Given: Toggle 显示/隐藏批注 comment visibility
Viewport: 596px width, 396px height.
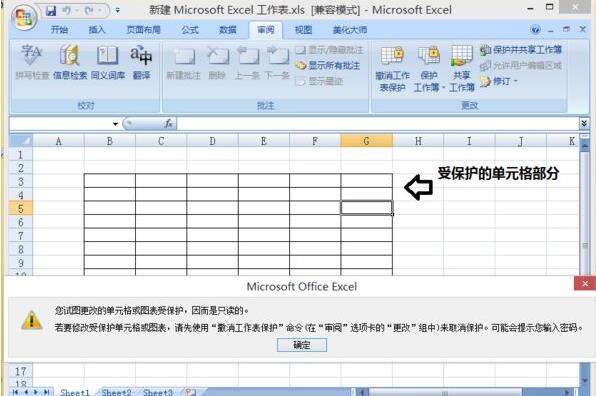Looking at the screenshot, I should [329, 50].
